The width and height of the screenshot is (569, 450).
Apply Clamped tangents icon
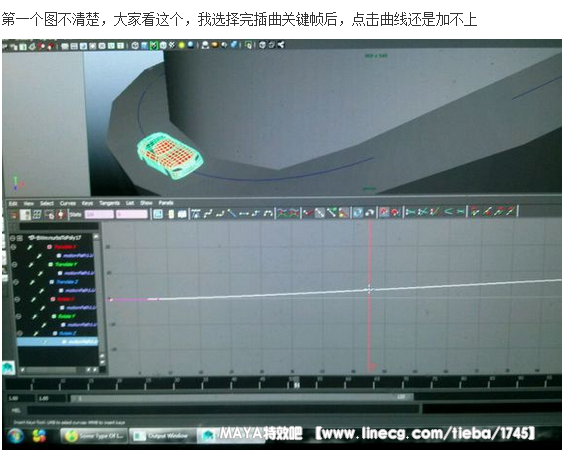pyautogui.click(x=220, y=214)
